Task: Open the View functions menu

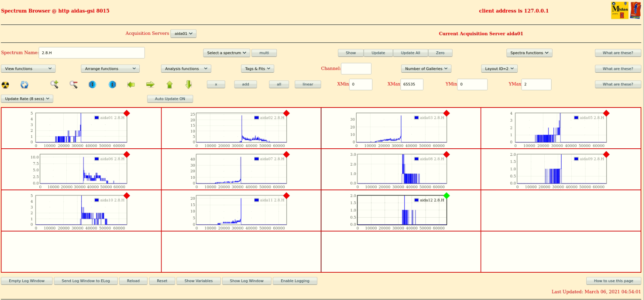Action: (28, 69)
